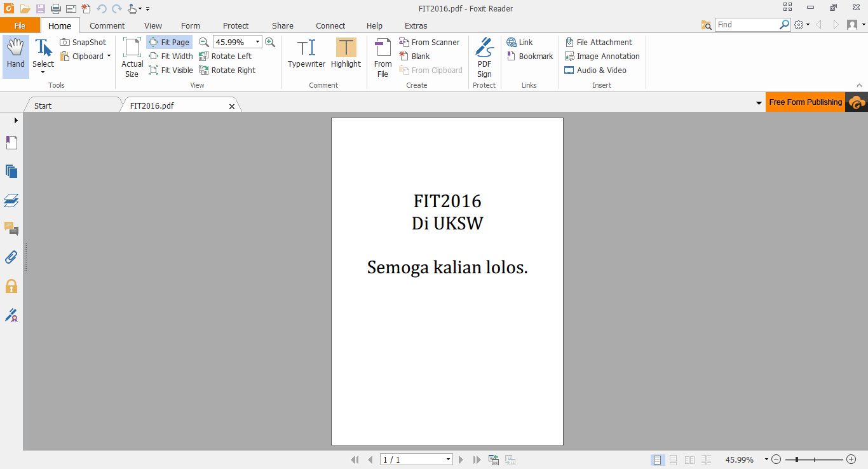This screenshot has width=868, height=469.
Task: Jump to the last page
Action: 477,459
